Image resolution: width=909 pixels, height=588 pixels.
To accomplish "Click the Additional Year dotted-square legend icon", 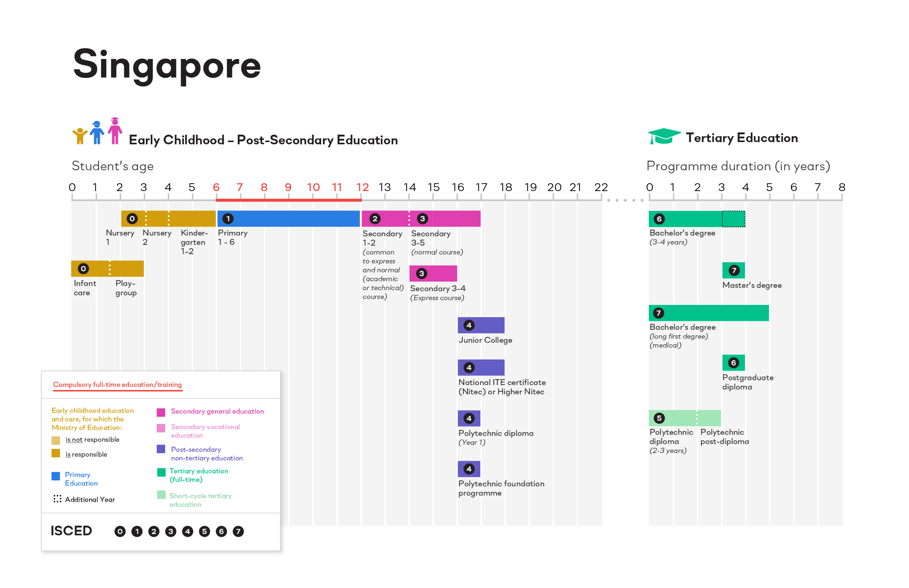I will [57, 499].
